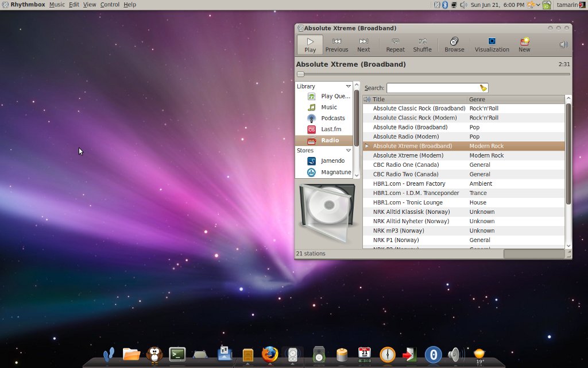Select Absolute Classic Rock (Broadband) station
The width and height of the screenshot is (588, 368).
click(463, 108)
